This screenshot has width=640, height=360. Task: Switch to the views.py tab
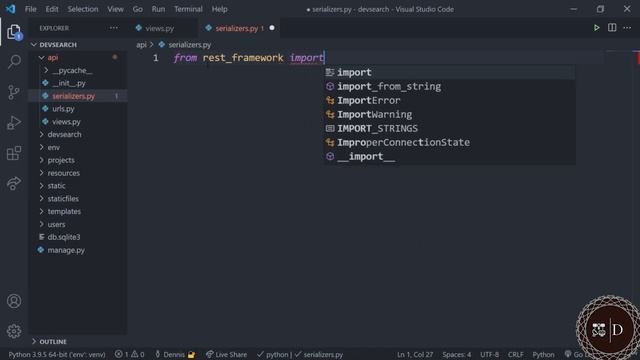tap(160, 28)
